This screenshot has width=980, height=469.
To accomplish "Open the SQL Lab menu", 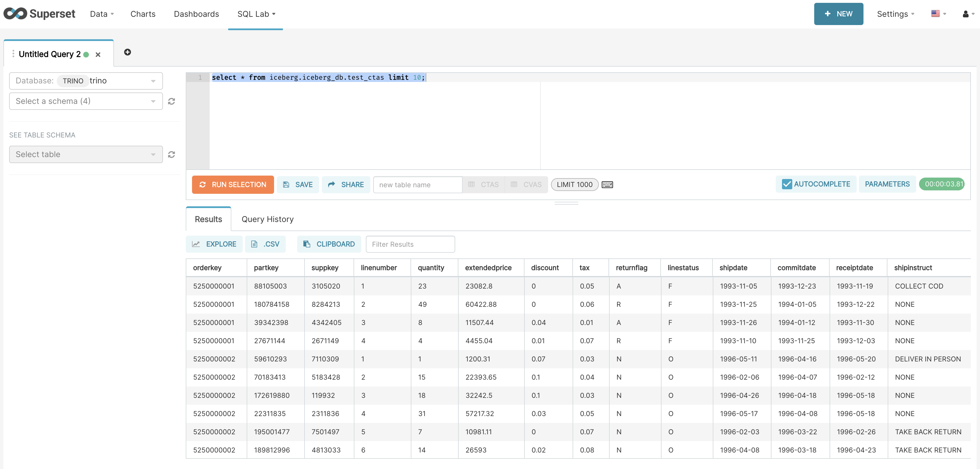I will tap(256, 14).
